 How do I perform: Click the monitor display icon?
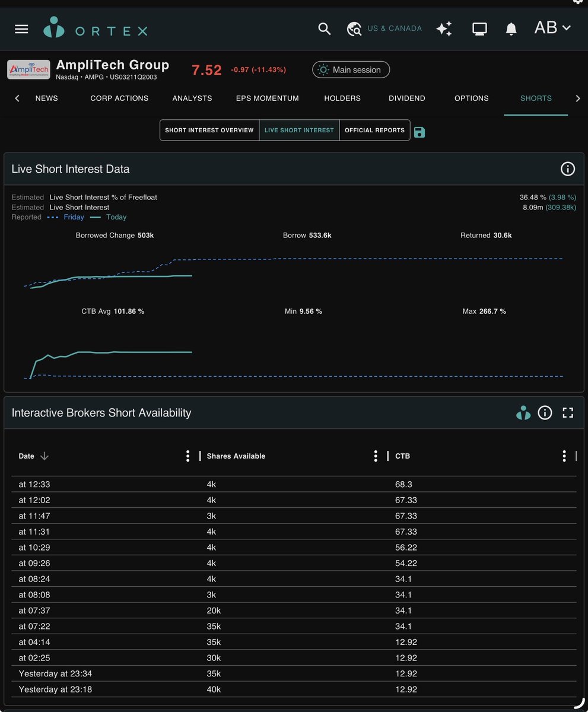point(479,28)
